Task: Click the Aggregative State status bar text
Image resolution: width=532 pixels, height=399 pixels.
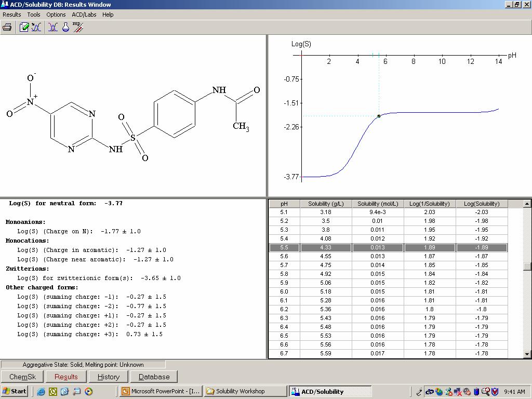Action: click(83, 365)
